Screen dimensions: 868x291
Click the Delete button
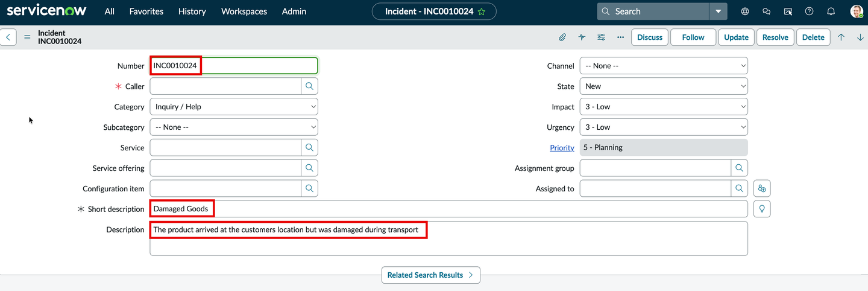coord(813,37)
